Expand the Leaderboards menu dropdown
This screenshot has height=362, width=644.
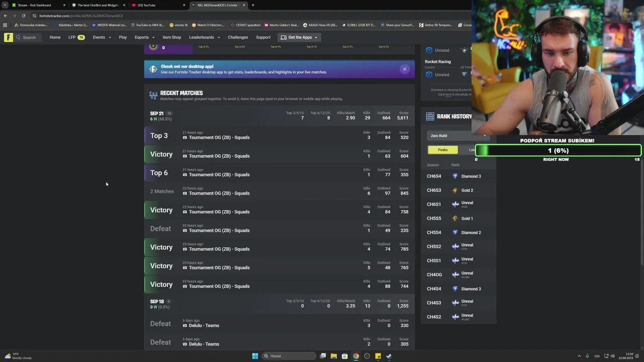pos(204,37)
